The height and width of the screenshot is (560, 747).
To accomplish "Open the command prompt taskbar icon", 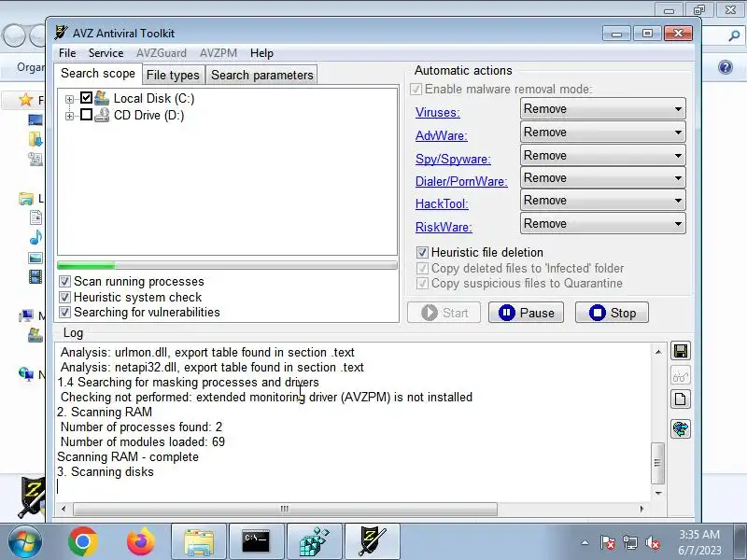I will click(256, 542).
